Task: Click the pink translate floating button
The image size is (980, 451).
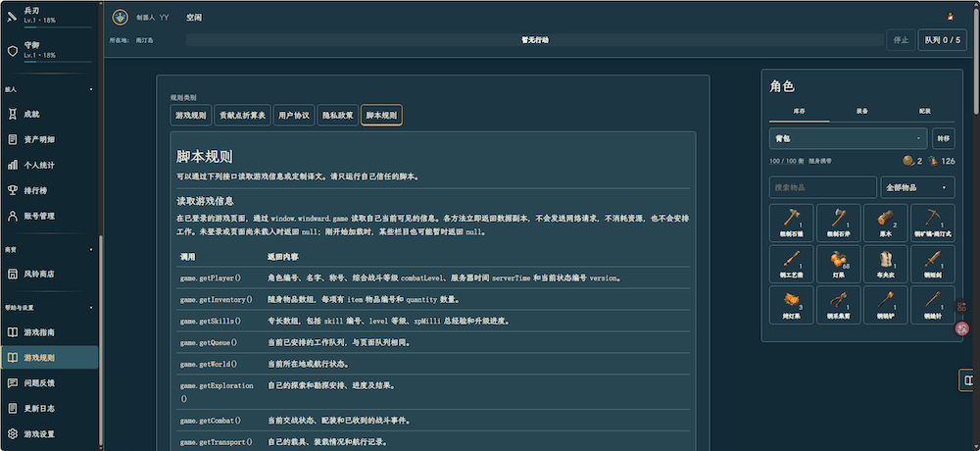Action: [962, 327]
